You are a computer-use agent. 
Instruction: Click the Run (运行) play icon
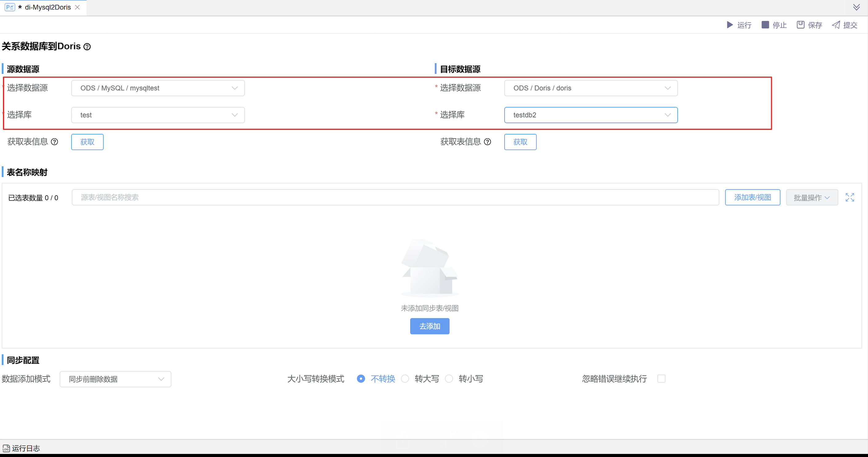coord(729,25)
